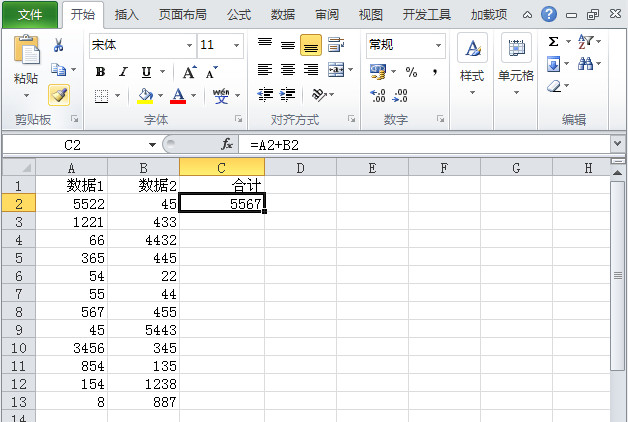628x422 pixels.
Task: Open the 宋体 font name dropdown
Action: click(189, 45)
